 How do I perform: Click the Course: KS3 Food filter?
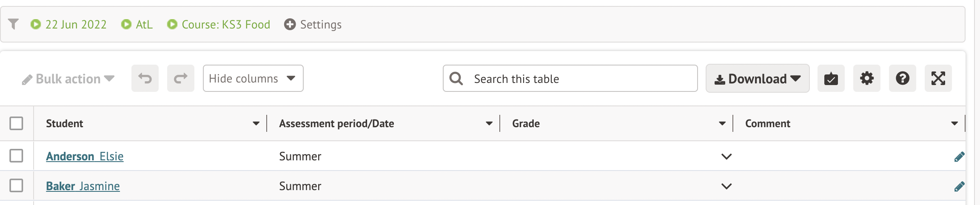point(219,25)
